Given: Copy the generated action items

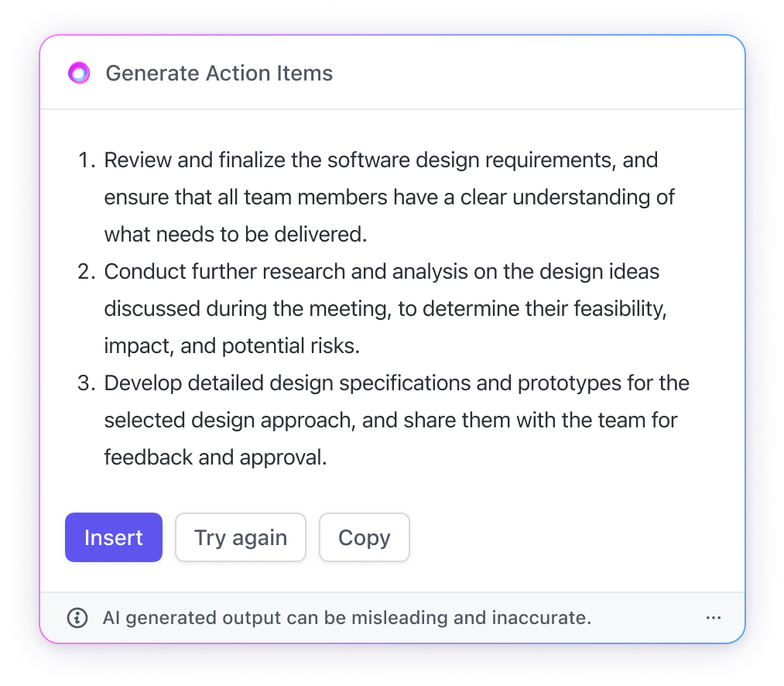Looking at the screenshot, I should coord(364,537).
